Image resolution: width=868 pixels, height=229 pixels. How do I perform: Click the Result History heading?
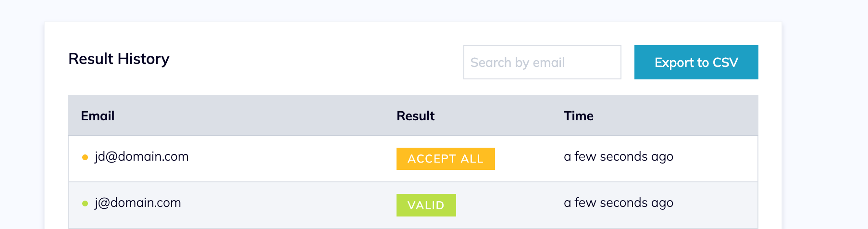(x=119, y=59)
